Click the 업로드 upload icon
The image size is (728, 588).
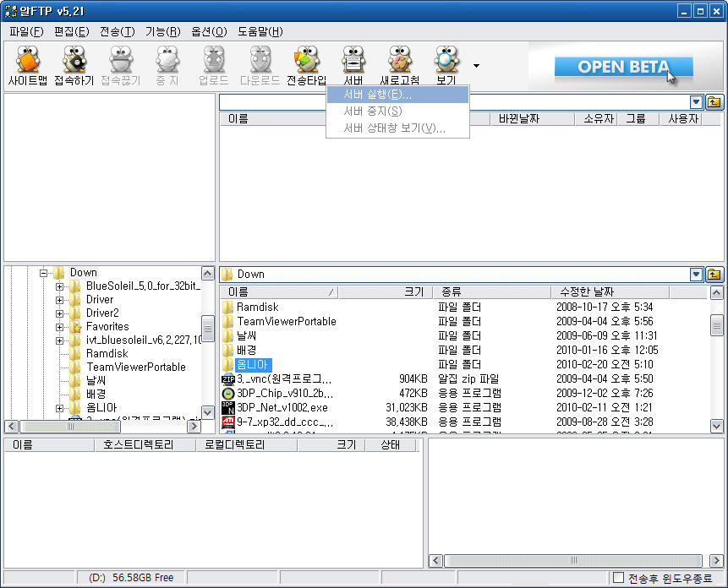point(214,65)
